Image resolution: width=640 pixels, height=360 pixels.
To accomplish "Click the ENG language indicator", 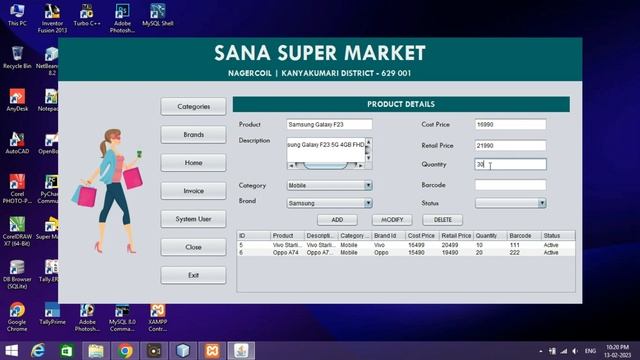I will point(590,351).
